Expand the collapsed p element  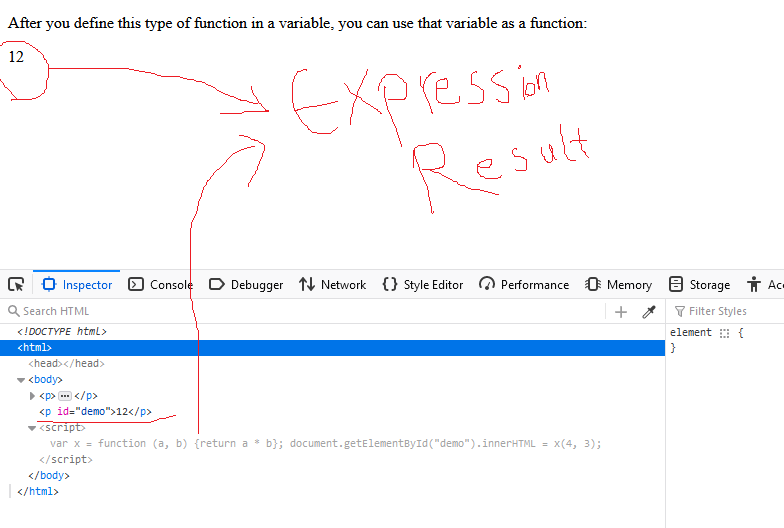pyautogui.click(x=32, y=396)
